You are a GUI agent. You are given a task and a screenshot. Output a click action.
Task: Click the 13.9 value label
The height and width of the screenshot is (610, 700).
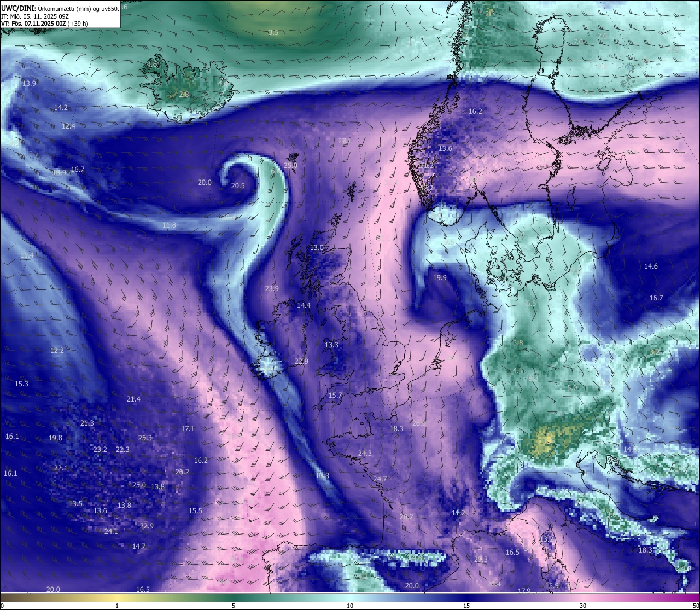(x=30, y=83)
